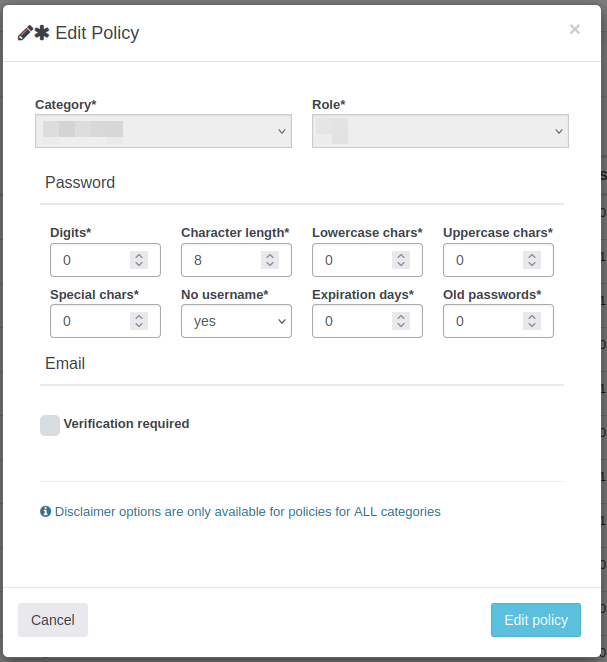The height and width of the screenshot is (662, 607).
Task: Click the Lowercase chars stepper arrows
Action: pos(401,260)
